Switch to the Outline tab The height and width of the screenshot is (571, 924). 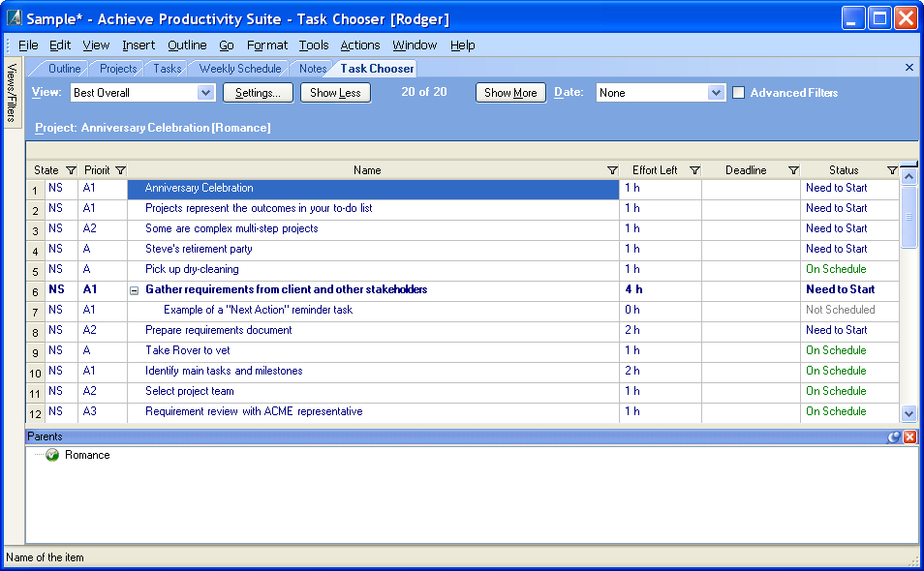(64, 69)
